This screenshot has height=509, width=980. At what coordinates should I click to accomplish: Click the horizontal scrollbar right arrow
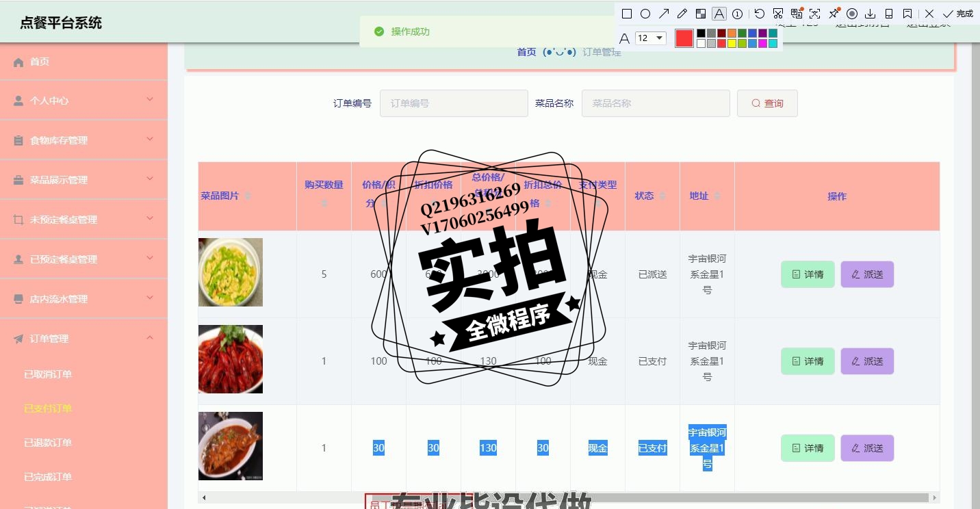coord(935,497)
